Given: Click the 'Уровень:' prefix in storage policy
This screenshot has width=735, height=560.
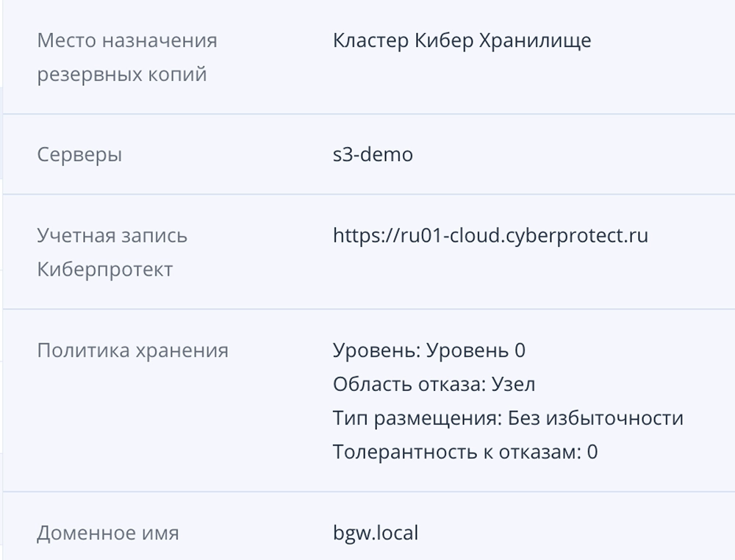Looking at the screenshot, I should [376, 351].
